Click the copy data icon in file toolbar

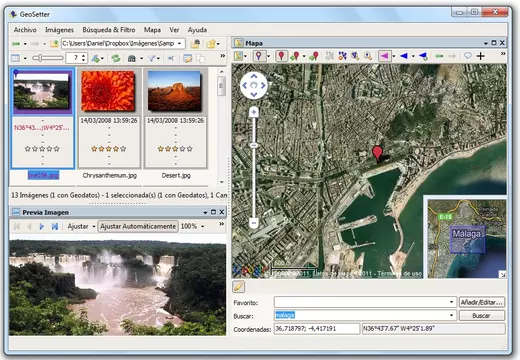point(200,58)
